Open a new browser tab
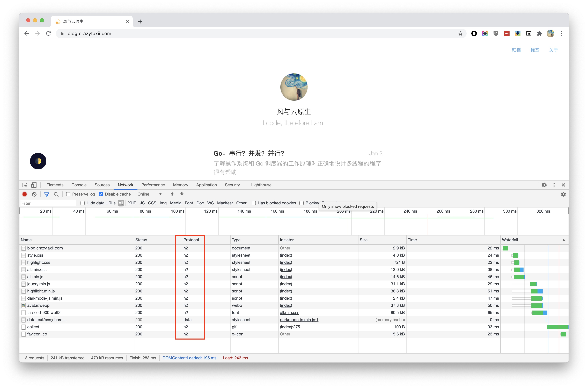The image size is (588, 388). point(140,21)
